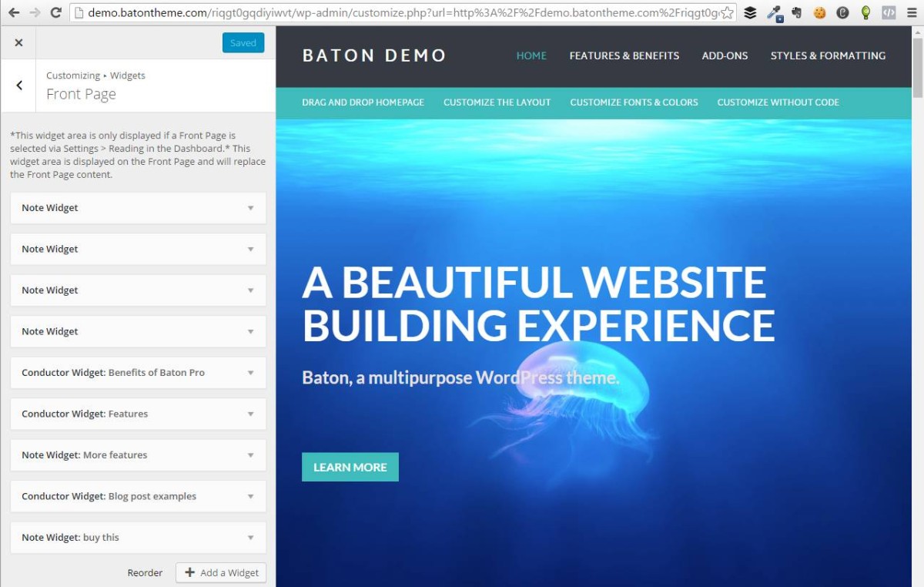Expand the Note Widget: More features arrow
924x587 pixels.
pos(250,455)
